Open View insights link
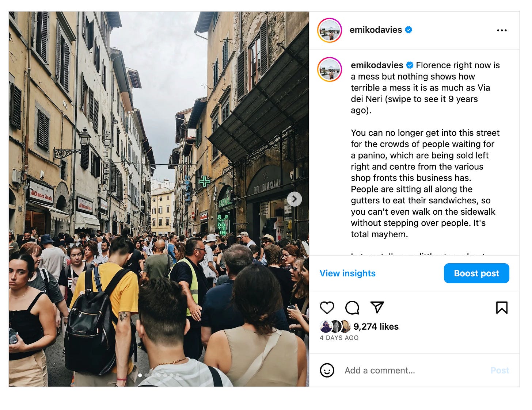532x410 pixels. tap(347, 273)
